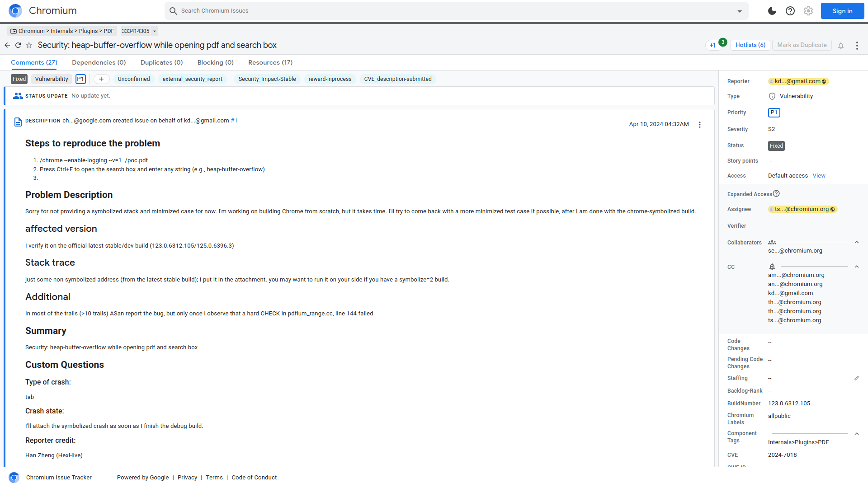Switch to Blocking (0) tab
Image resolution: width=868 pixels, height=488 pixels.
[216, 62]
